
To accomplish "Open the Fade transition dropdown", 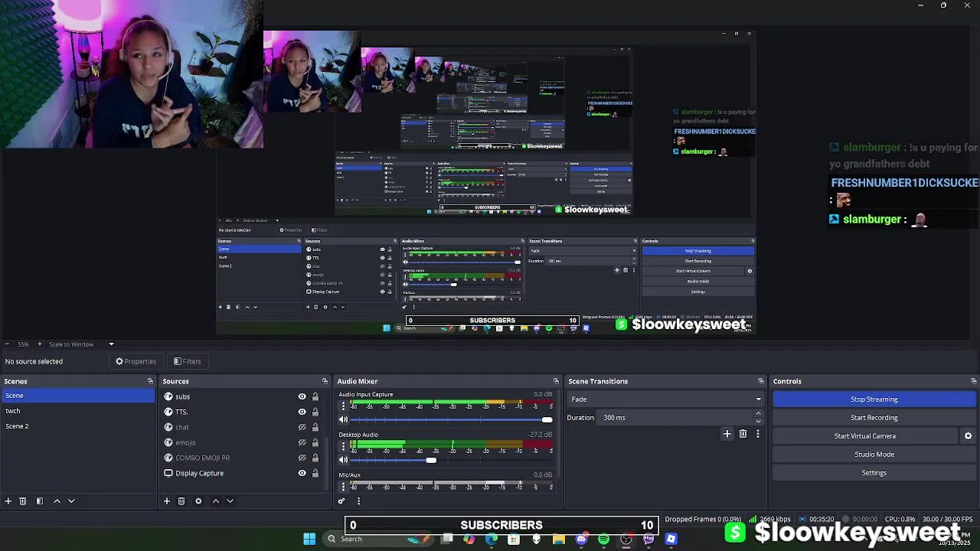I will pos(665,399).
